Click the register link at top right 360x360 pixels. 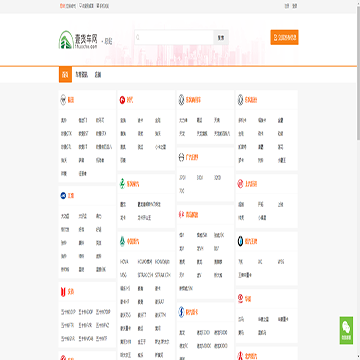tap(295, 6)
